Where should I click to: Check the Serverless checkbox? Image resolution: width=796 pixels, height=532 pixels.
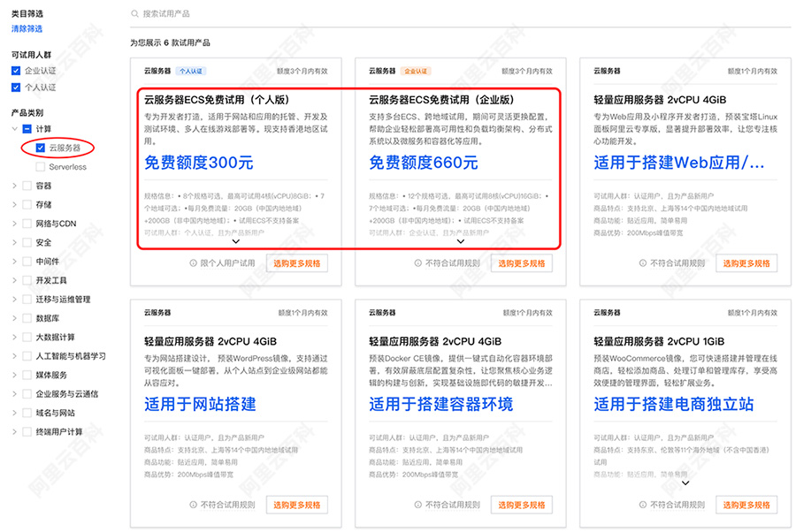[x=41, y=167]
